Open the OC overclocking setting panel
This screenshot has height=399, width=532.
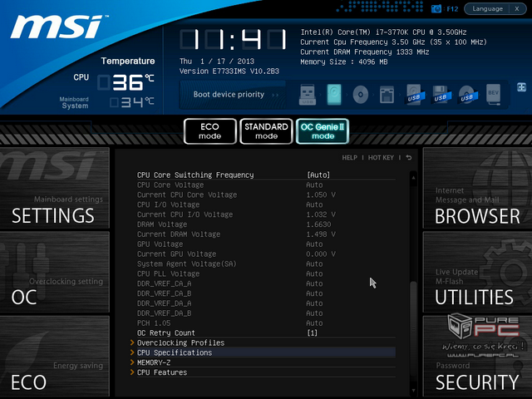(x=55, y=272)
